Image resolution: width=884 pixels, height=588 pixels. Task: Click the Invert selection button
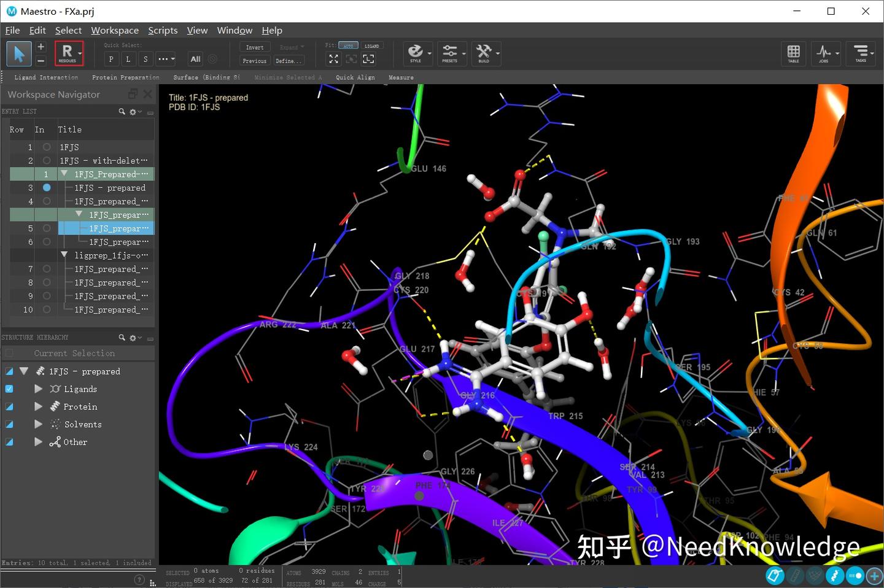pos(254,47)
